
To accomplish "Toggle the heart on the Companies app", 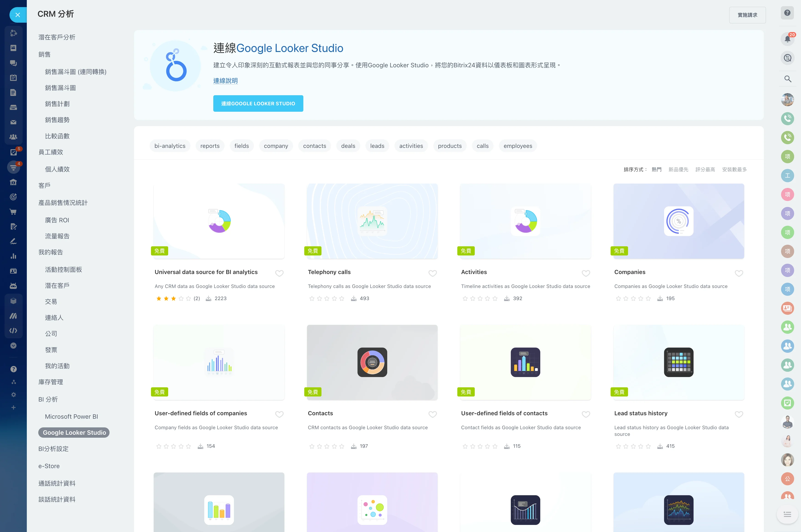I will click(738, 273).
